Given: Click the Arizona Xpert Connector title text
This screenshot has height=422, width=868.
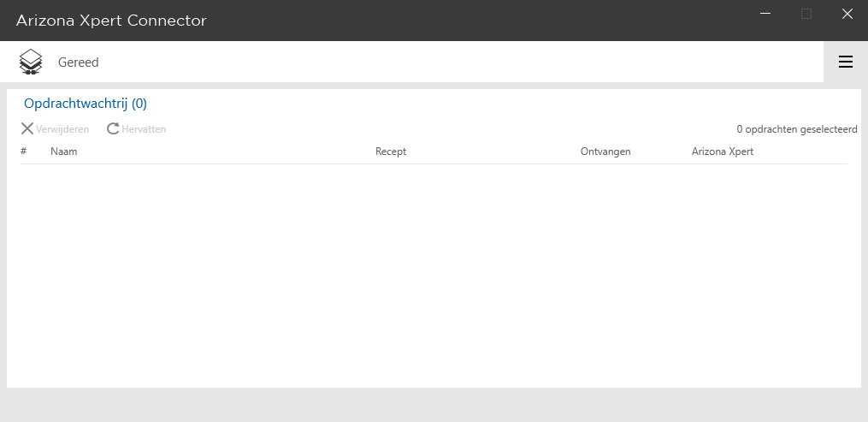Looking at the screenshot, I should [x=111, y=21].
